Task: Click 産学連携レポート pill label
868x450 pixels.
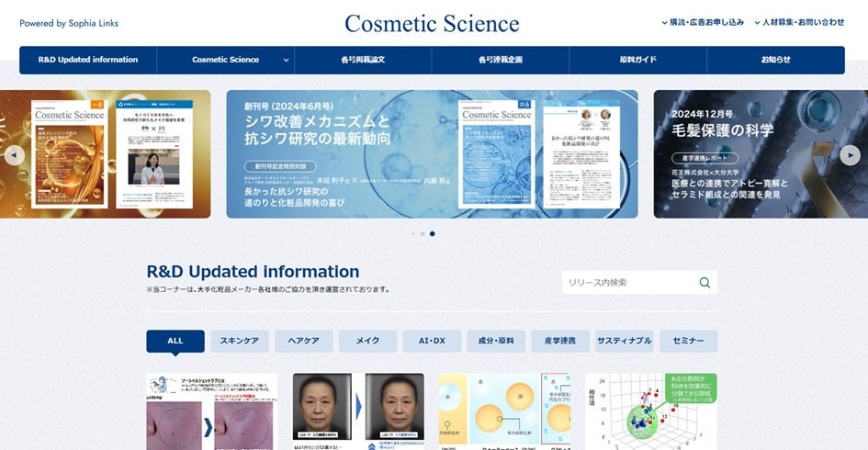Action: tap(705, 158)
